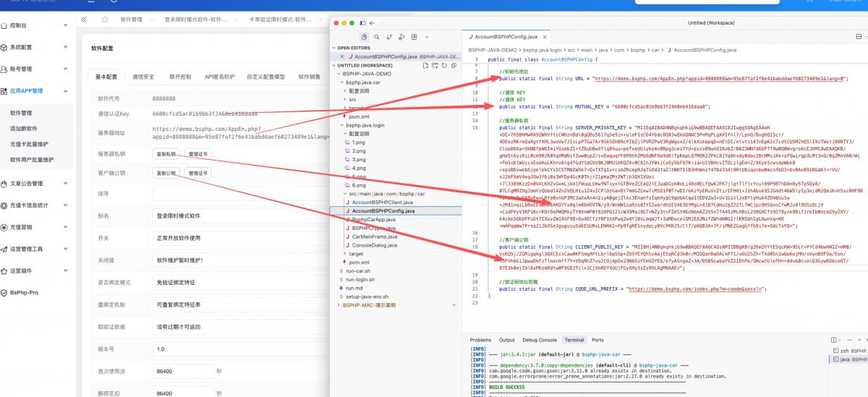Expand the 文章公告管理 menu arrow
Image resolution: width=868 pixels, height=397 pixels.
click(x=65, y=184)
